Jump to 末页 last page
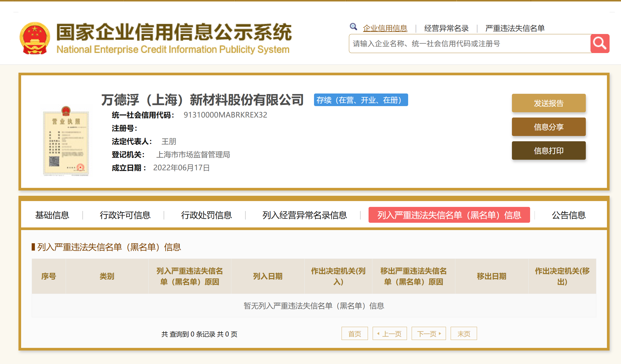This screenshot has height=364, width=621. [464, 334]
